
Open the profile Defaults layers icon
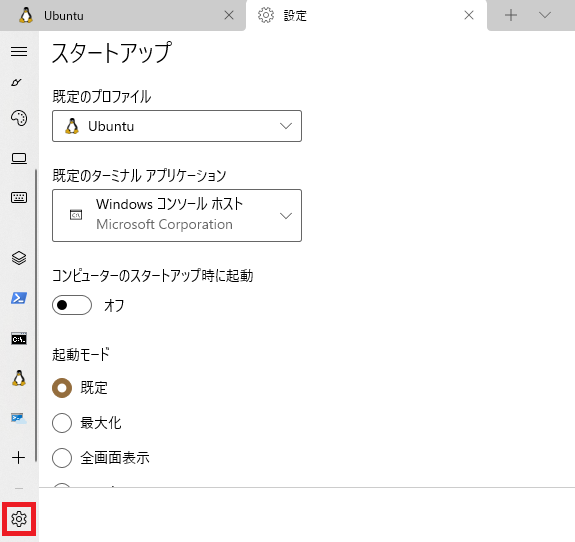click(19, 258)
